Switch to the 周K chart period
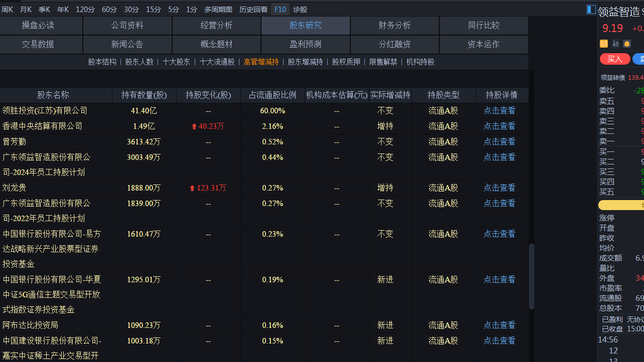 [8, 10]
